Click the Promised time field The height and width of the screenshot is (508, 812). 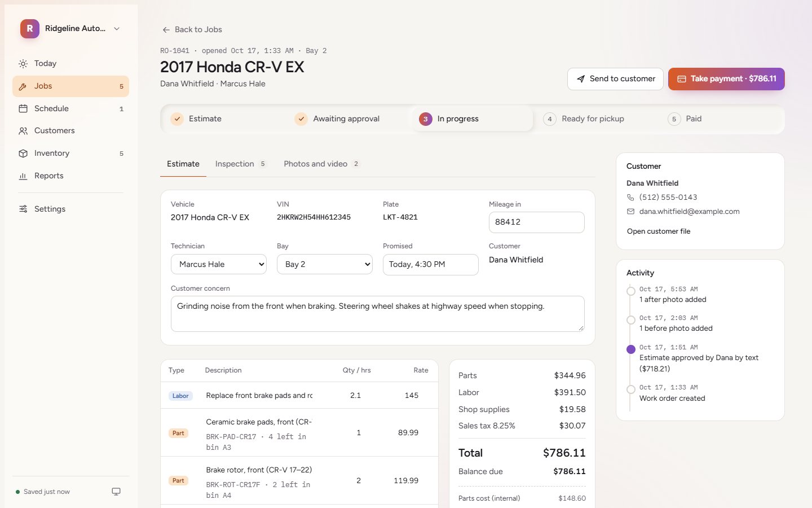431,265
